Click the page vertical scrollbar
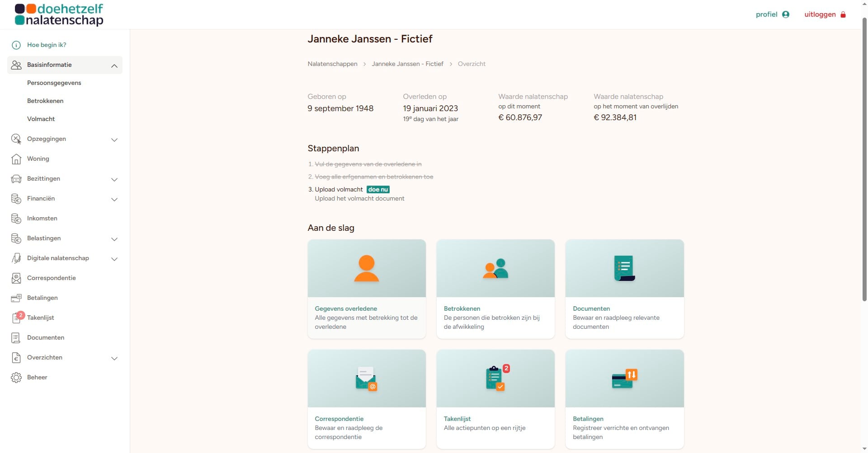This screenshot has height=453, width=868. (864, 159)
